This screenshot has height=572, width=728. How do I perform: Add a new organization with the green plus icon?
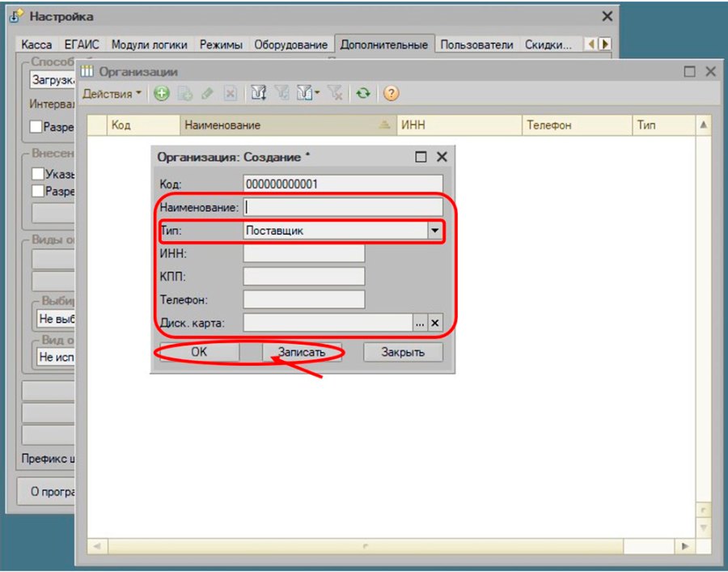162,94
